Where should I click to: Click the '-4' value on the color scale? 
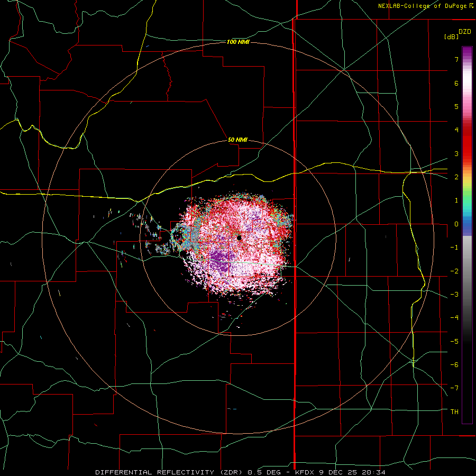pos(454,318)
